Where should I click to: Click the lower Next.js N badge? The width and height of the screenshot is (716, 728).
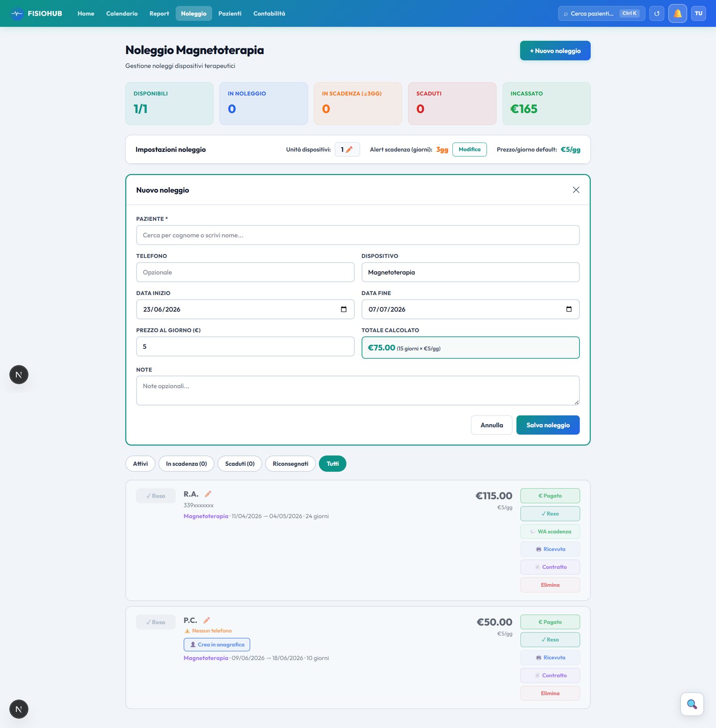[x=19, y=709]
